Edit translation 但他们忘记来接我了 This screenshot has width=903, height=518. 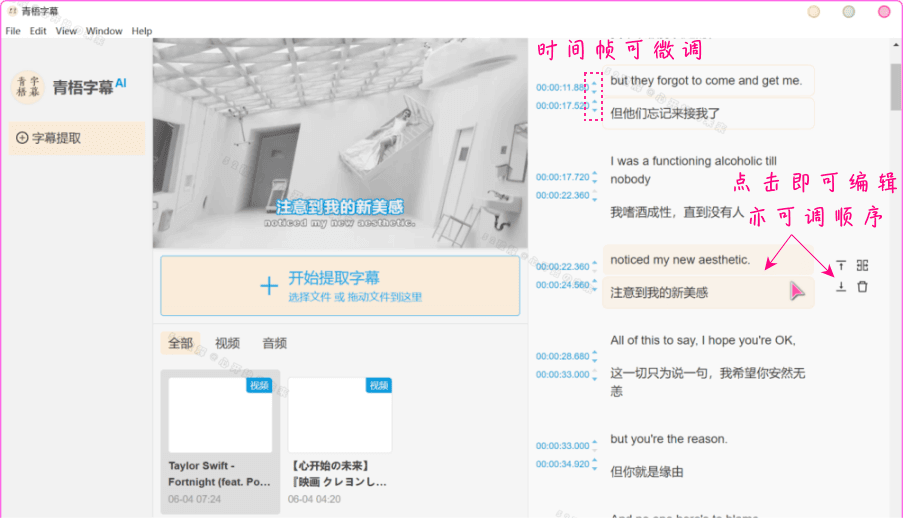click(x=708, y=114)
